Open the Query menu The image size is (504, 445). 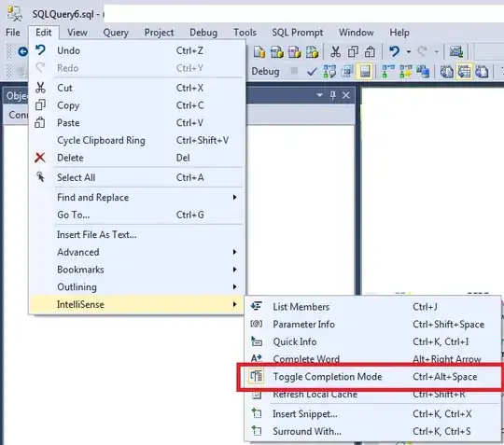[116, 33]
